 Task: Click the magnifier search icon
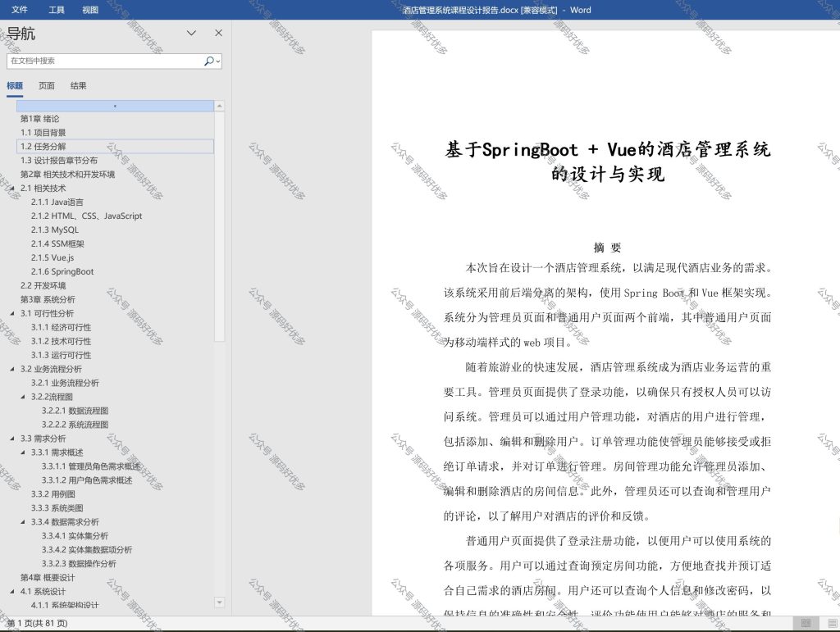click(x=209, y=61)
